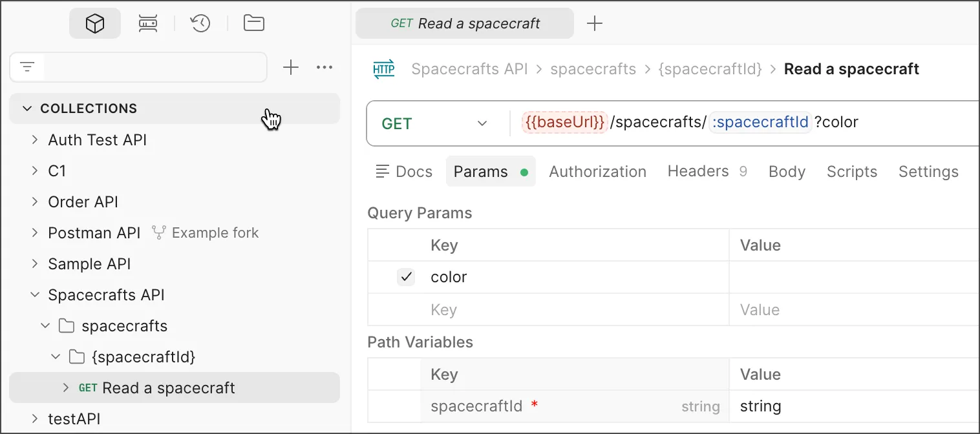
Task: Select the Order API collection name
Action: 83,202
